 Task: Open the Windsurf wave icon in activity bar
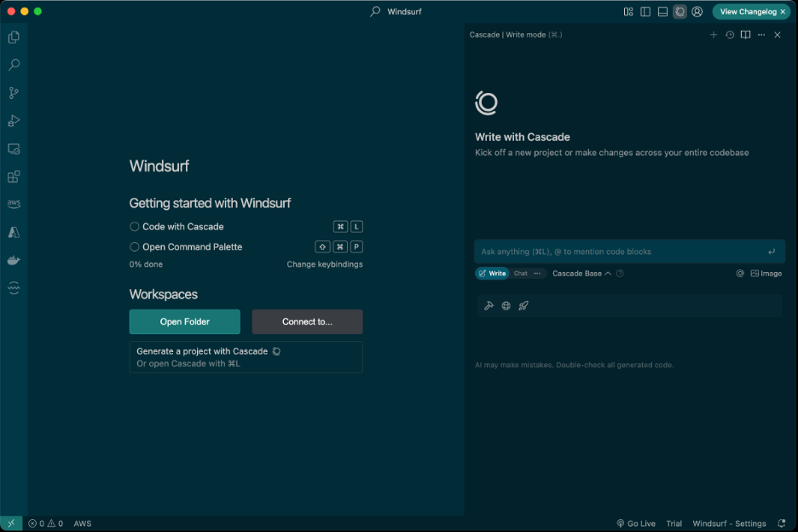[x=14, y=287]
